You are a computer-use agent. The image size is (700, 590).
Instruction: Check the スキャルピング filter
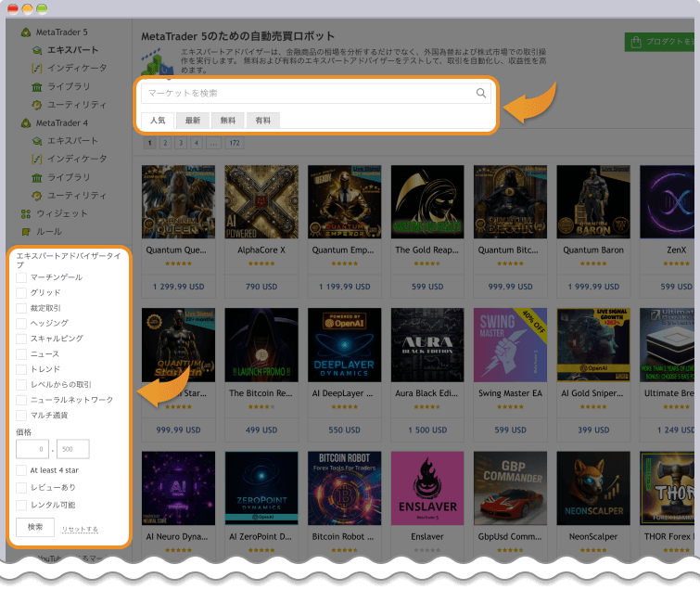[x=21, y=339]
